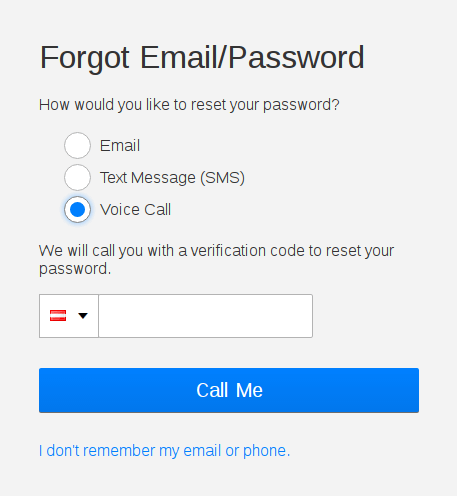Choose the Text Message (SMS) radio option
457x496 pixels.
pos(77,177)
